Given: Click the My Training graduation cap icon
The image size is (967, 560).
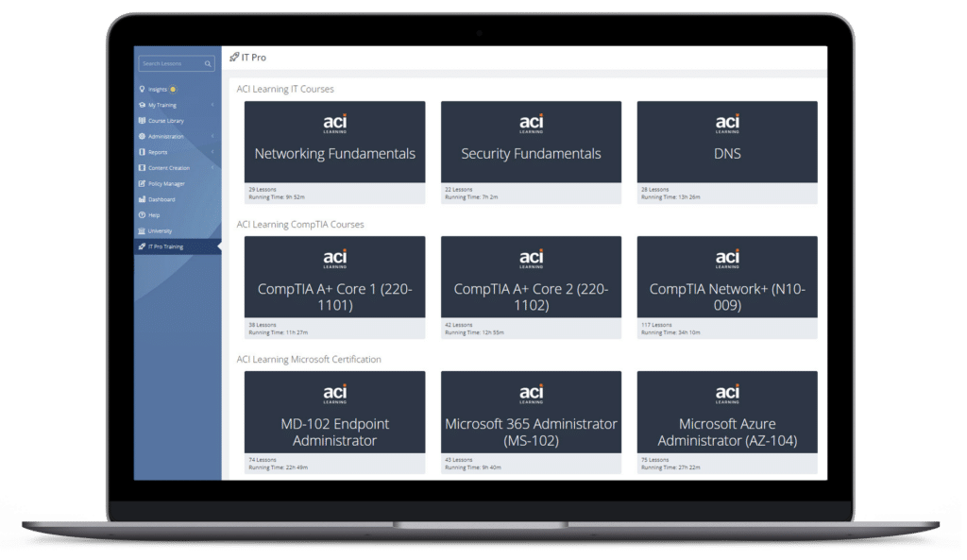Looking at the screenshot, I should point(142,105).
